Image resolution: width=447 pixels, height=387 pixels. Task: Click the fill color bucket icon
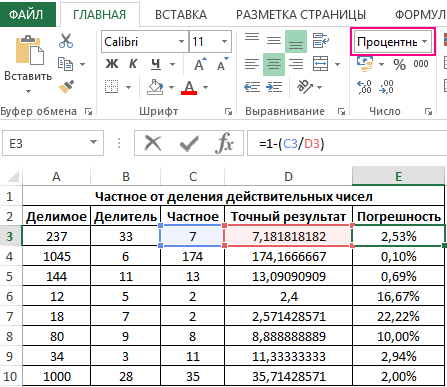click(x=155, y=87)
